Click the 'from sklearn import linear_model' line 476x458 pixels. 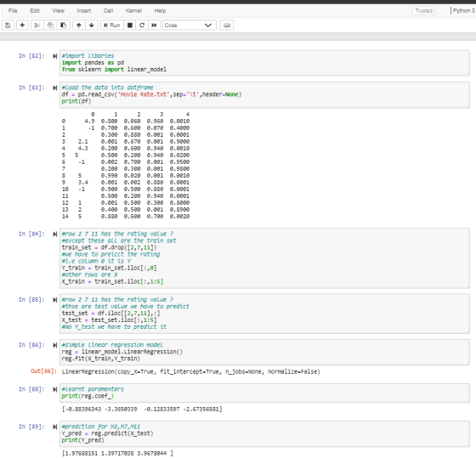coord(114,70)
